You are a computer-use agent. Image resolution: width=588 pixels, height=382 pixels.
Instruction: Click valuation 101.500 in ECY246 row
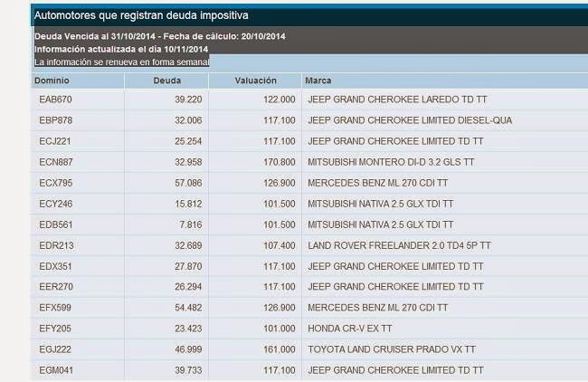pyautogui.click(x=279, y=205)
